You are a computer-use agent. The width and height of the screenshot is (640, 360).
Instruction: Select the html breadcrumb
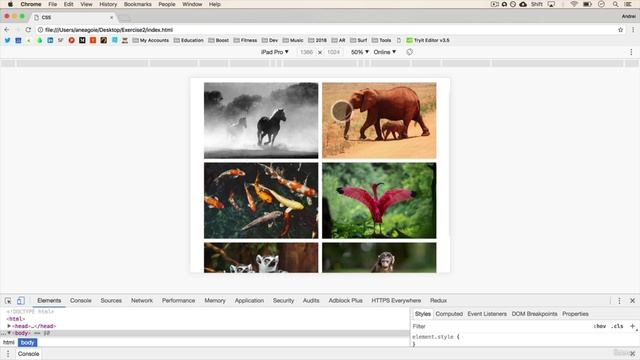pos(9,342)
